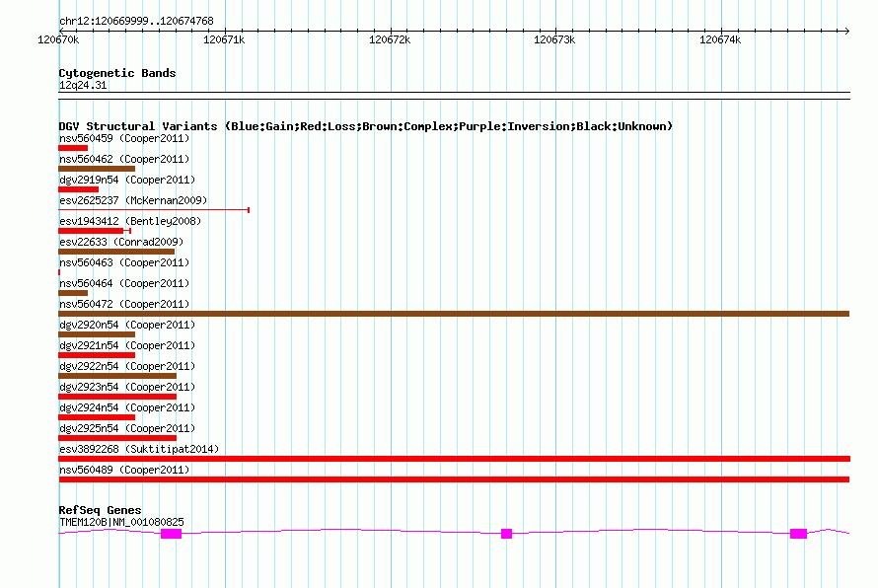Click the long red bar of nsv560489
This screenshot has height=588, width=878.
pos(454,479)
